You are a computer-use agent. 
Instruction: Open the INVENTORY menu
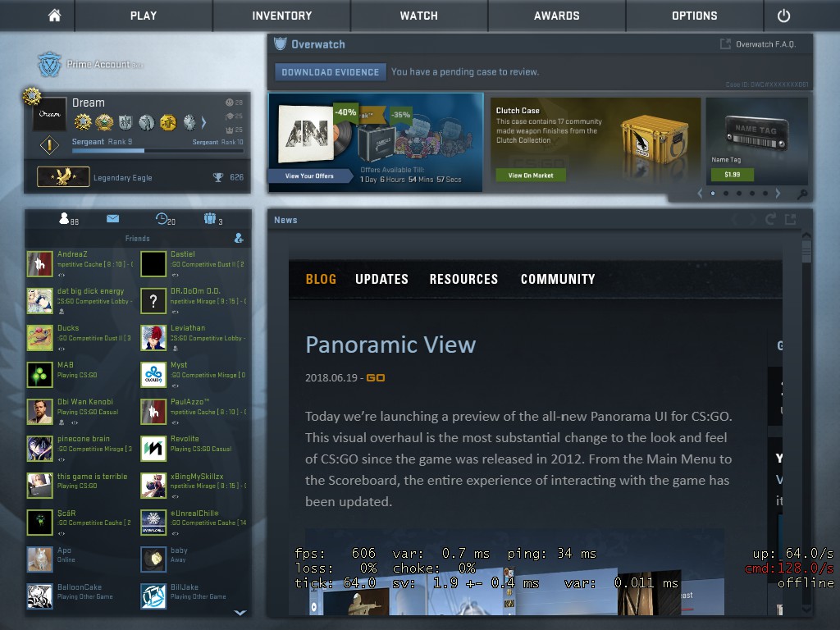pos(282,16)
